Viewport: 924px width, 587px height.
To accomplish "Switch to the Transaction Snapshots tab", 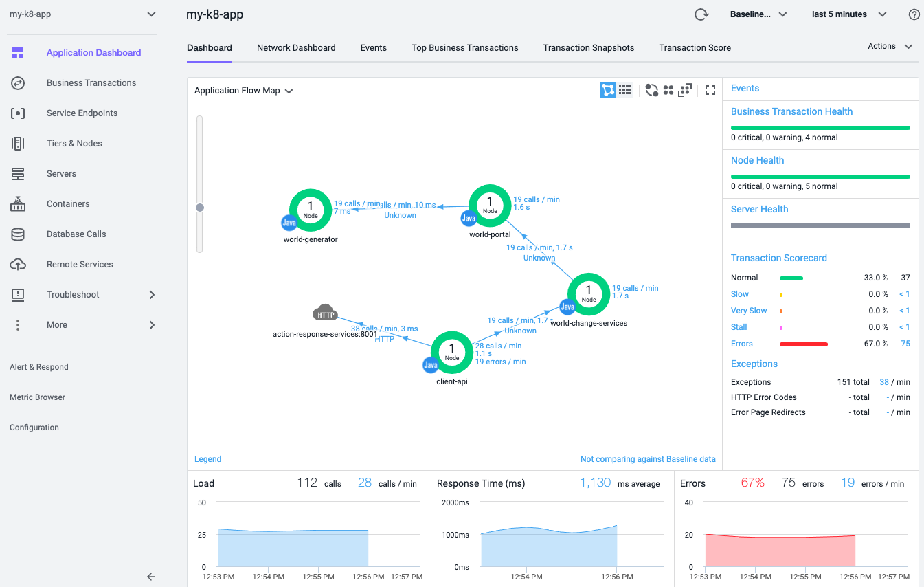I will coord(588,48).
